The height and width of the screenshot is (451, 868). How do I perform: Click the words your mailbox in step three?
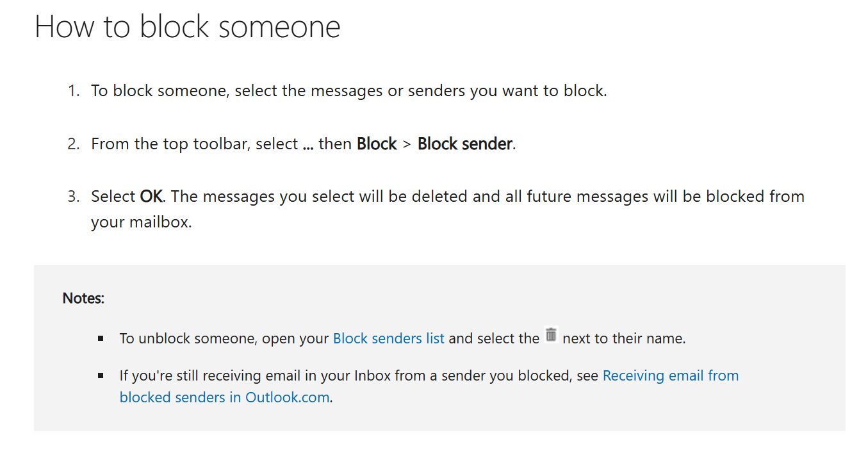coord(140,223)
